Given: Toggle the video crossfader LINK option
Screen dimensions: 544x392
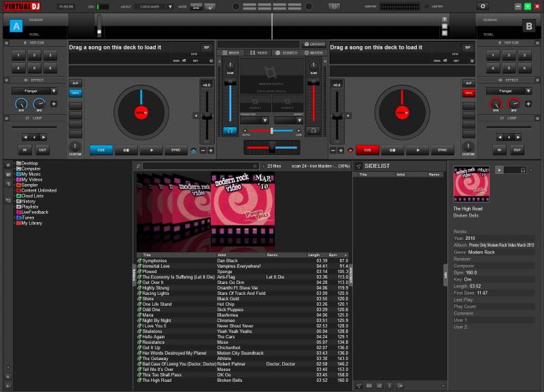Looking at the screenshot, I should 299,130.
